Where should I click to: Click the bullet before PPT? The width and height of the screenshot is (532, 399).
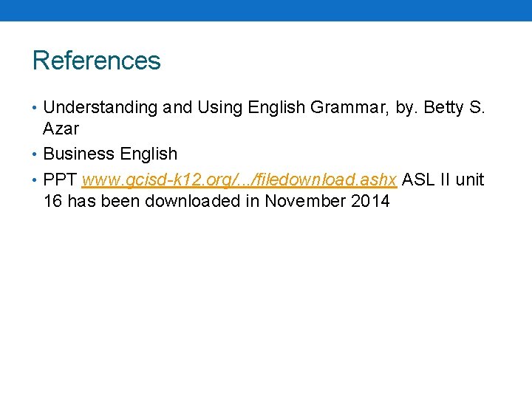pos(35,180)
